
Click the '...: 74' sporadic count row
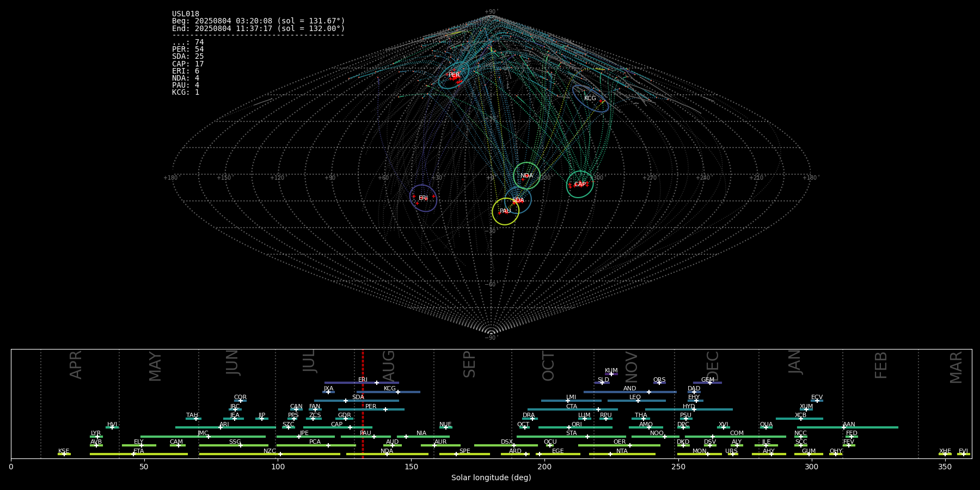188,42
